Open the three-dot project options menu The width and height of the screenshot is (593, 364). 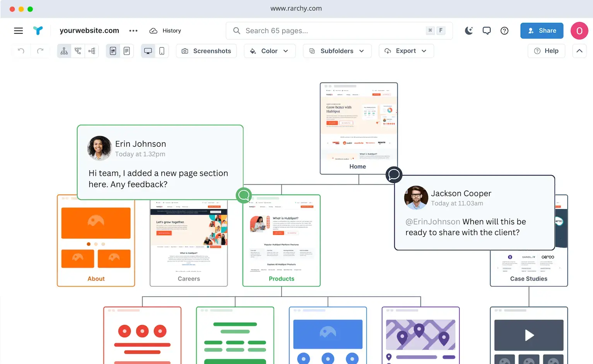click(133, 31)
